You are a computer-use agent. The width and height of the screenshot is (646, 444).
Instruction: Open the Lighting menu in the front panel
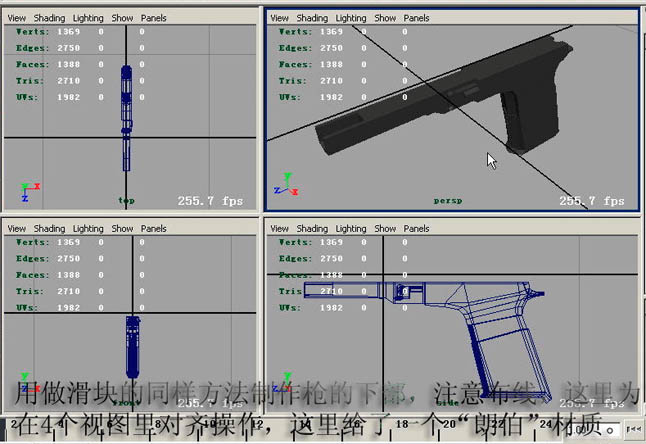point(88,229)
